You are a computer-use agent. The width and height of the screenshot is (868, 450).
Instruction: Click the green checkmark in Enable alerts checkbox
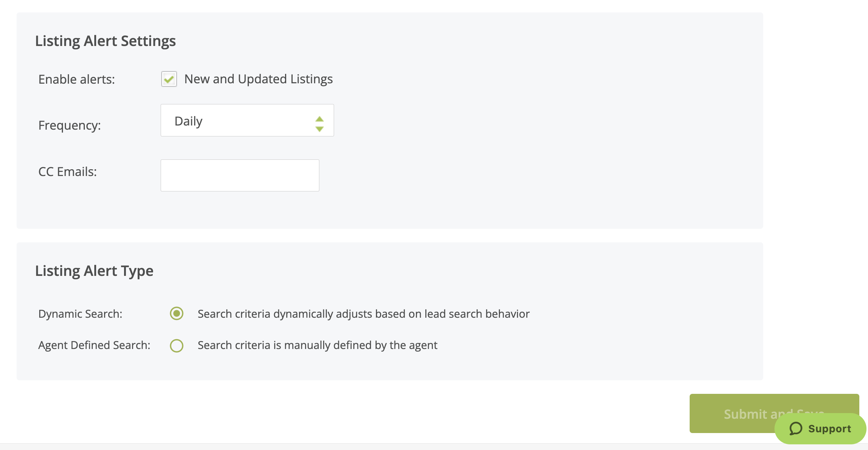point(169,79)
